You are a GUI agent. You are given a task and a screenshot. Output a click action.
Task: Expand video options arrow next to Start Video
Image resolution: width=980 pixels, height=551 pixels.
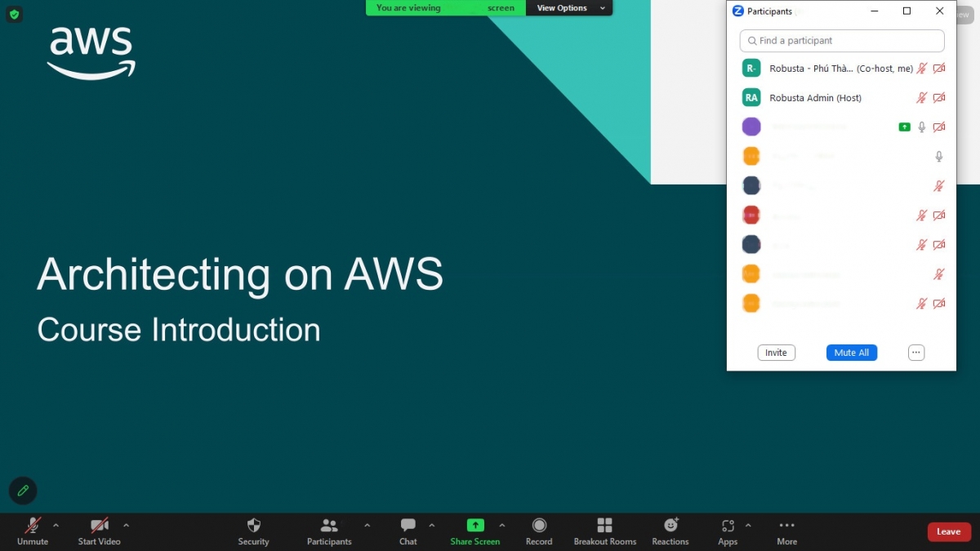(126, 525)
